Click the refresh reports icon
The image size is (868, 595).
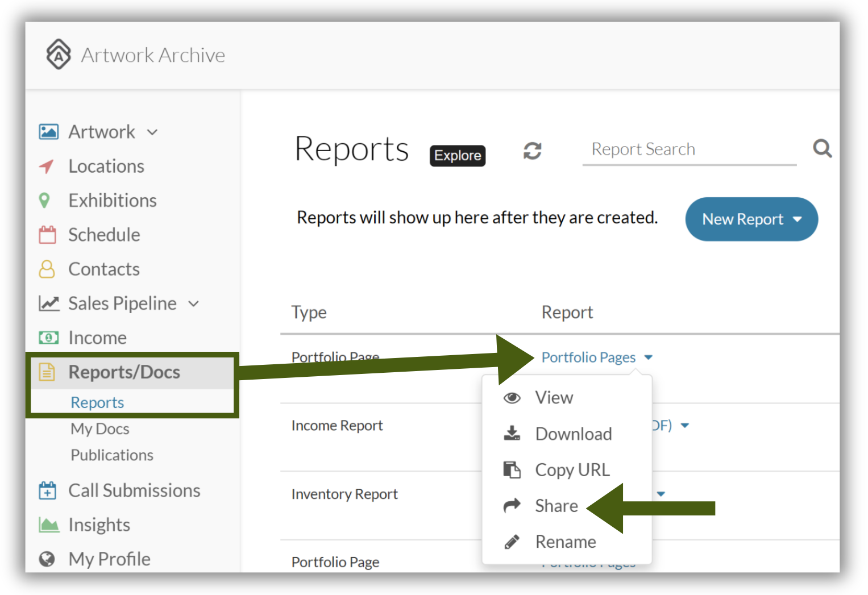tap(532, 151)
